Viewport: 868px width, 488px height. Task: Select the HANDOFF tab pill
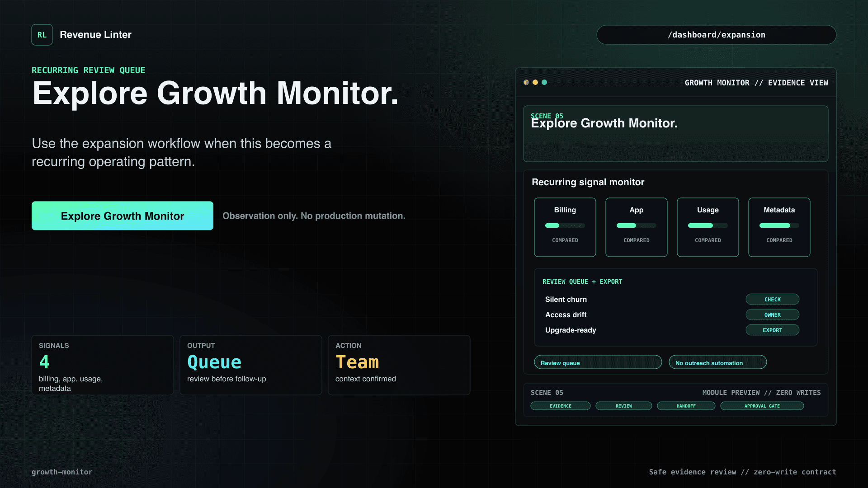pos(686,406)
